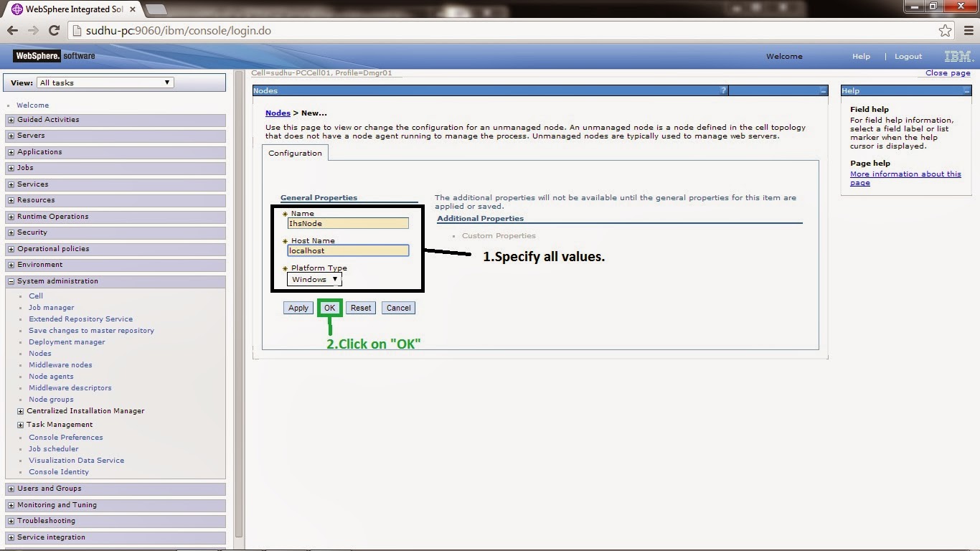Viewport: 980px width, 551px height.
Task: Minimize the Nodes panel using its title bar icon
Action: tap(822, 90)
